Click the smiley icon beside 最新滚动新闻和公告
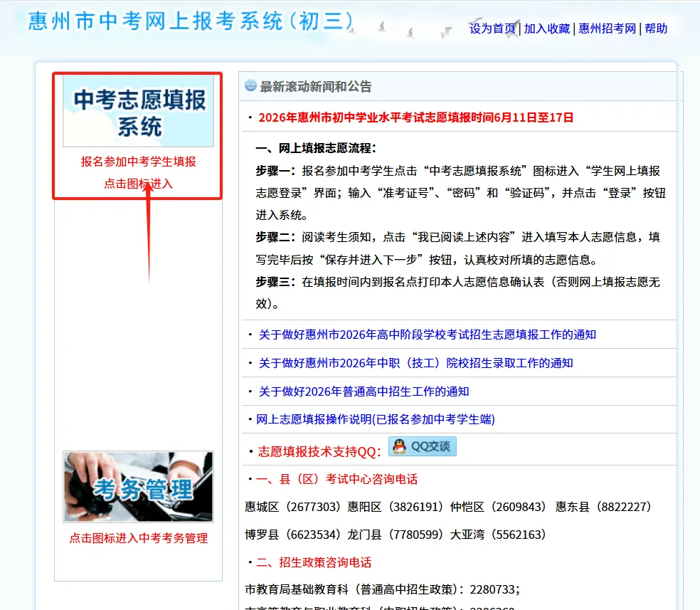 click(x=251, y=85)
